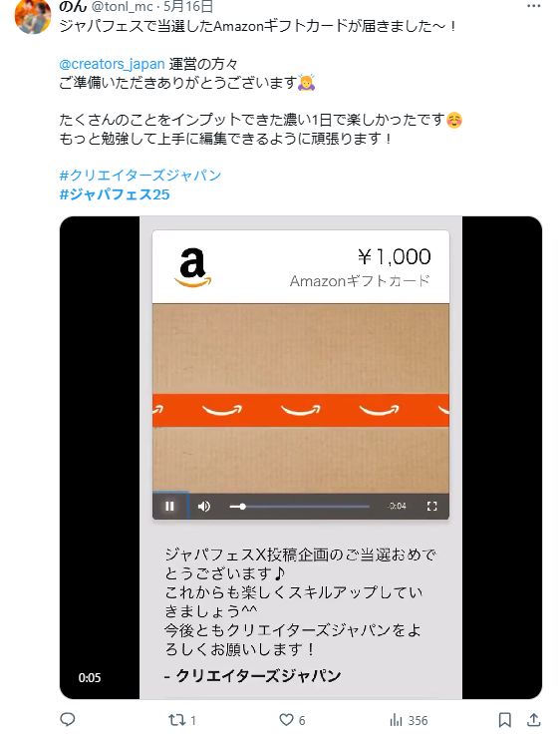This screenshot has height=739, width=560.
Task: Click the のん display name
Action: pos(73,7)
